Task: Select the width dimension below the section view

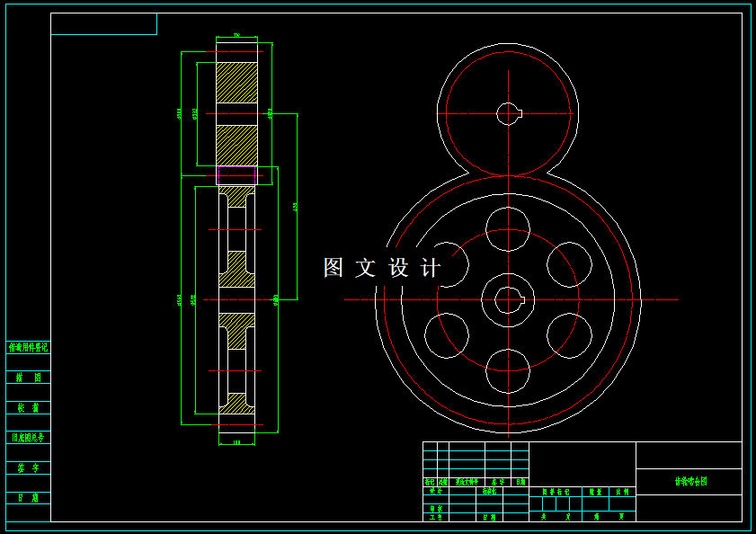Action: pyautogui.click(x=236, y=442)
